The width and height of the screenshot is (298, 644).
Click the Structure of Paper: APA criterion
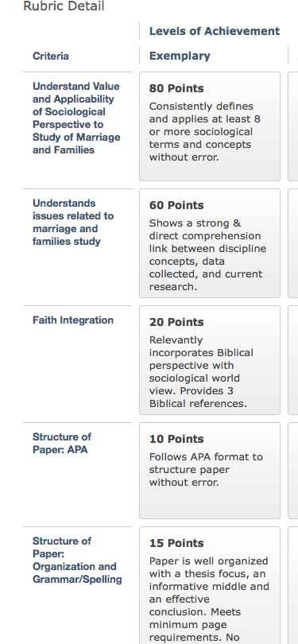(62, 443)
